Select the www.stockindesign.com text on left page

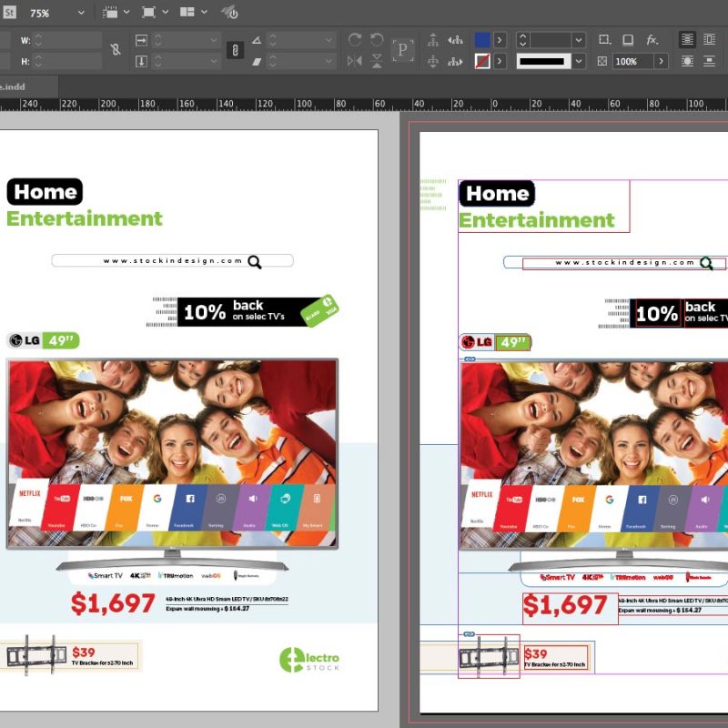click(x=172, y=261)
